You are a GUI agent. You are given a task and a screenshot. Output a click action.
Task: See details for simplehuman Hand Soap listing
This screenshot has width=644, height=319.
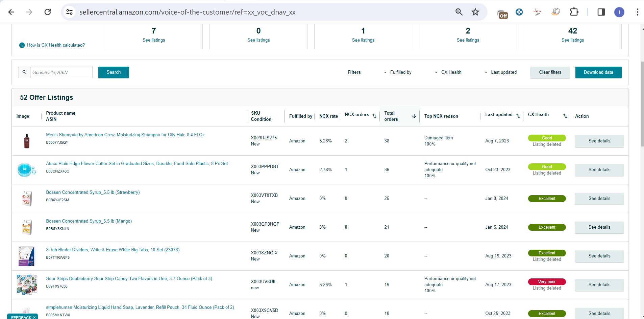click(599, 314)
